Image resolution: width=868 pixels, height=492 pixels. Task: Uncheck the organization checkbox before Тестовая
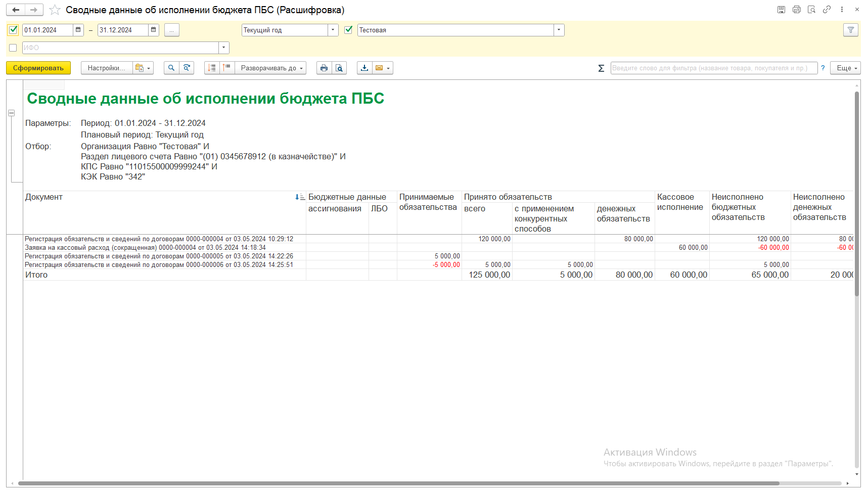point(348,30)
